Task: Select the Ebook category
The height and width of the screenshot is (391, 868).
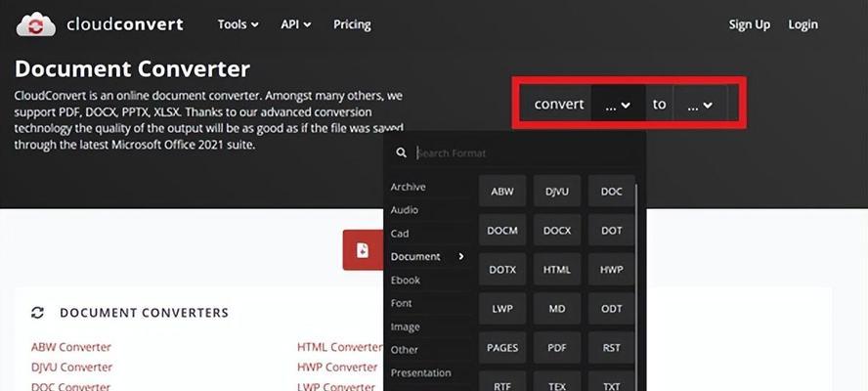Action: click(406, 280)
